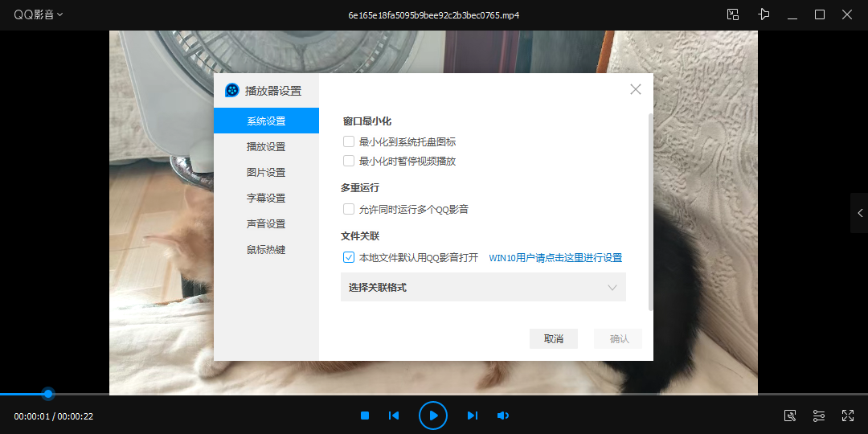
Task: Uncheck 本地文件默认用QQ影音打开
Action: pos(349,257)
